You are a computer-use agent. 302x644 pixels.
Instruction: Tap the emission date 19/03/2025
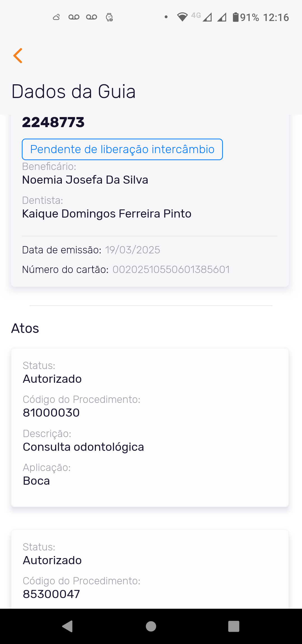133,250
